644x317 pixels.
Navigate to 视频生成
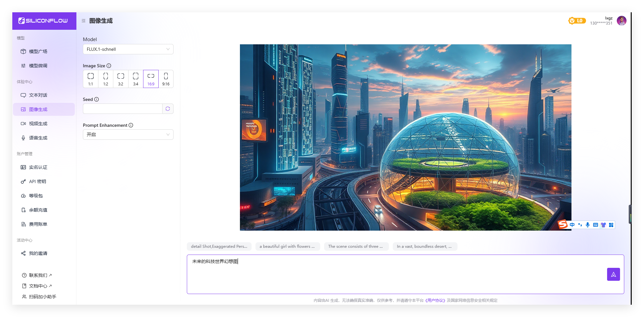[44, 124]
